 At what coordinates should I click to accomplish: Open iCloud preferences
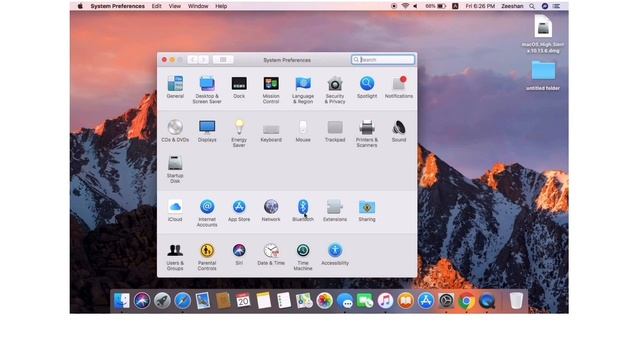[x=175, y=210]
